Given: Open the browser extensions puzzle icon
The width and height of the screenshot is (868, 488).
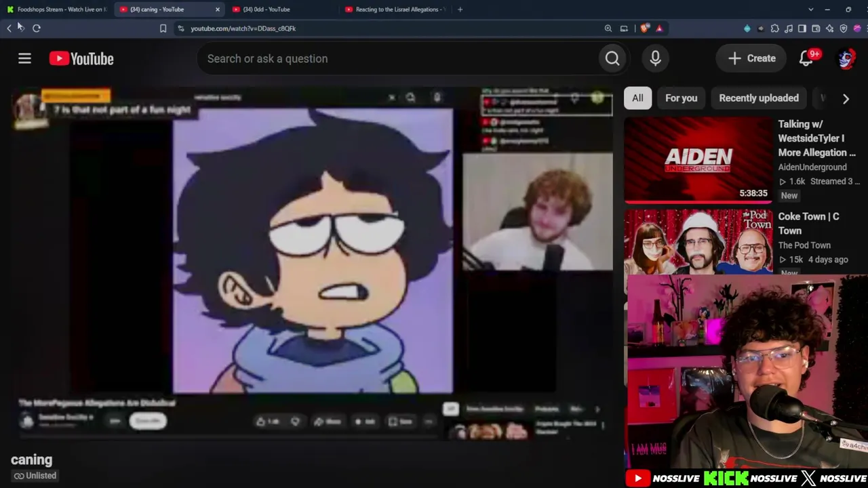Looking at the screenshot, I should [775, 28].
